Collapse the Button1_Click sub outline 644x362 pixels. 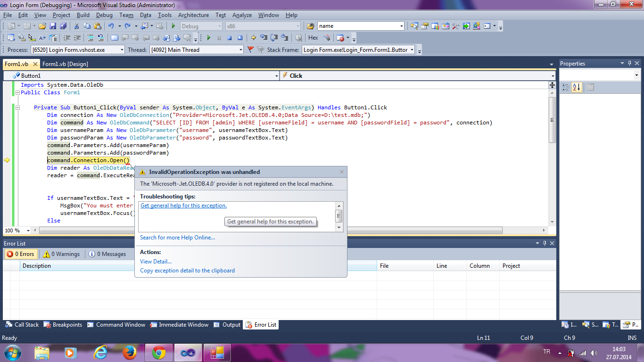[x=18, y=107]
